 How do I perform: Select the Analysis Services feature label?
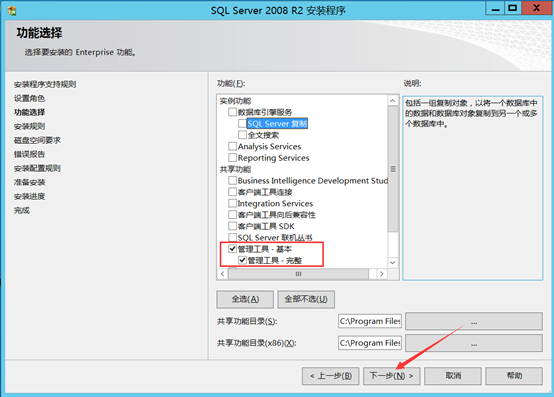269,146
